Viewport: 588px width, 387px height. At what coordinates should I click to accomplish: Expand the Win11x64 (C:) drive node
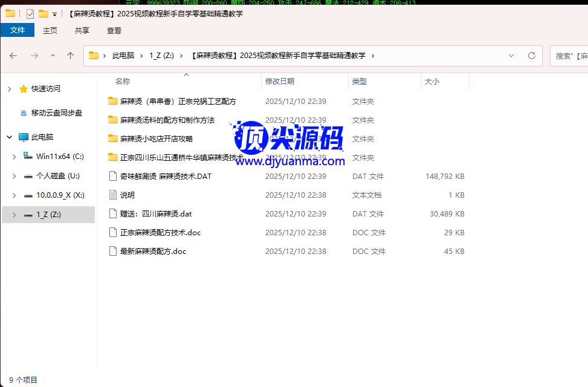pos(15,157)
